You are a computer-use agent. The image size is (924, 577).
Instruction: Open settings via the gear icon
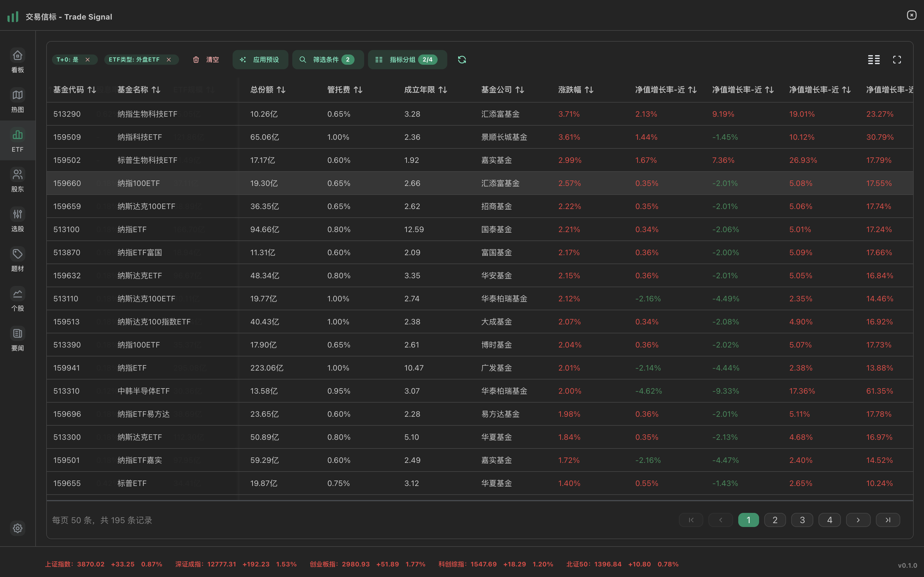tap(18, 528)
